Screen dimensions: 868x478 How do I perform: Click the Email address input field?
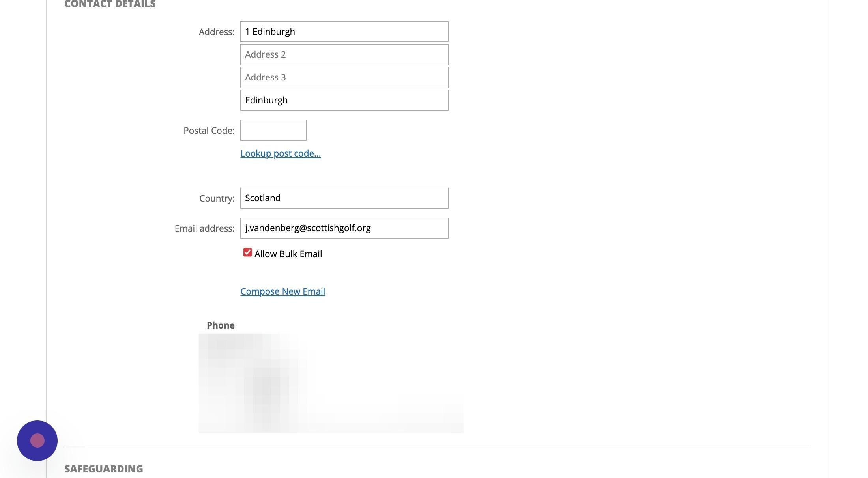click(x=344, y=228)
